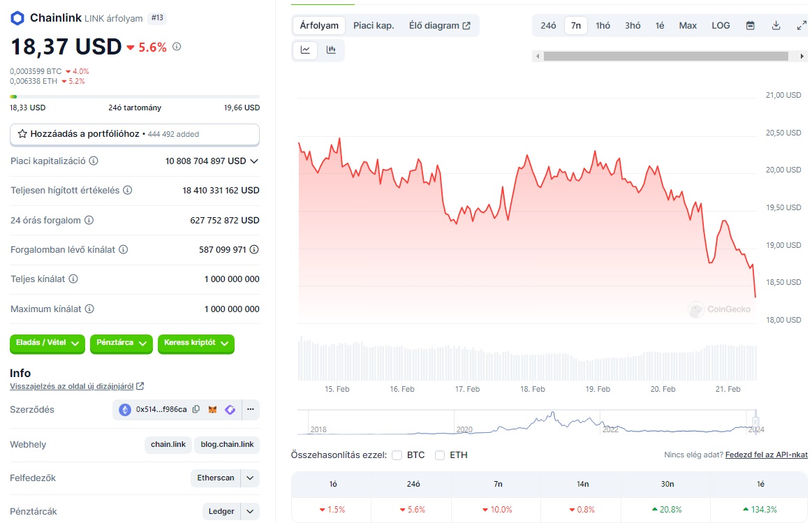
Task: Click the 0,006338 ETH price text
Action: tap(34, 81)
